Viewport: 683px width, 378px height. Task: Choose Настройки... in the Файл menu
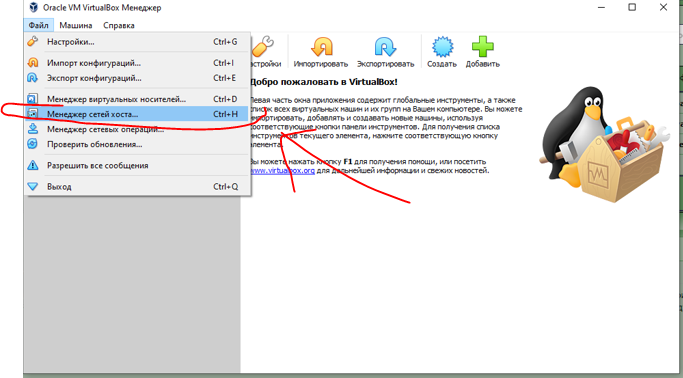pos(137,42)
